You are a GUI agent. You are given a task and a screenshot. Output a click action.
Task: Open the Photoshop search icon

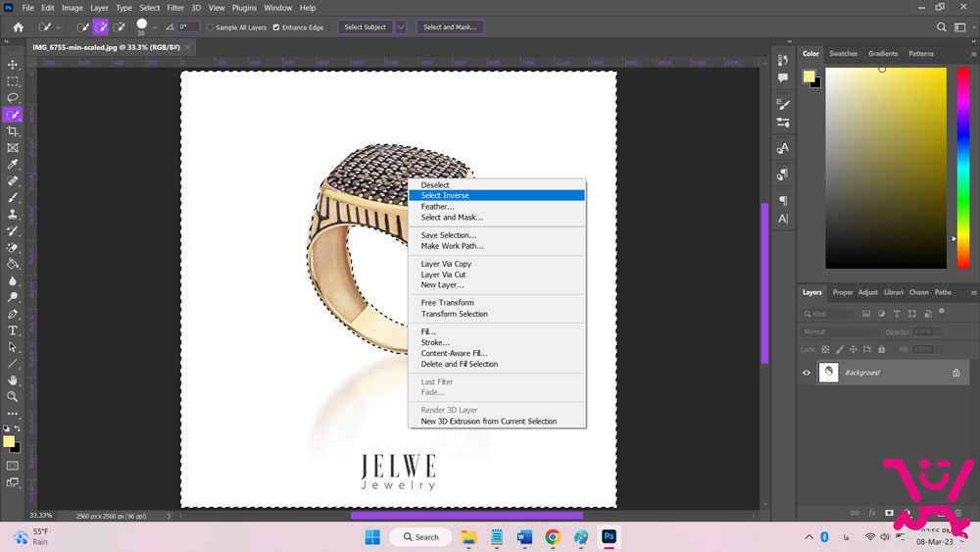coord(941,26)
